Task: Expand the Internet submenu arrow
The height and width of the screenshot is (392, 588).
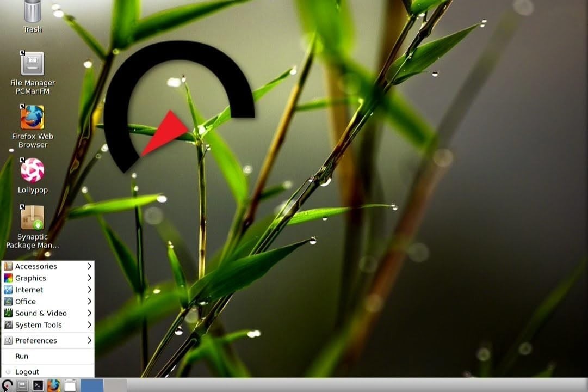Action: tap(90, 290)
